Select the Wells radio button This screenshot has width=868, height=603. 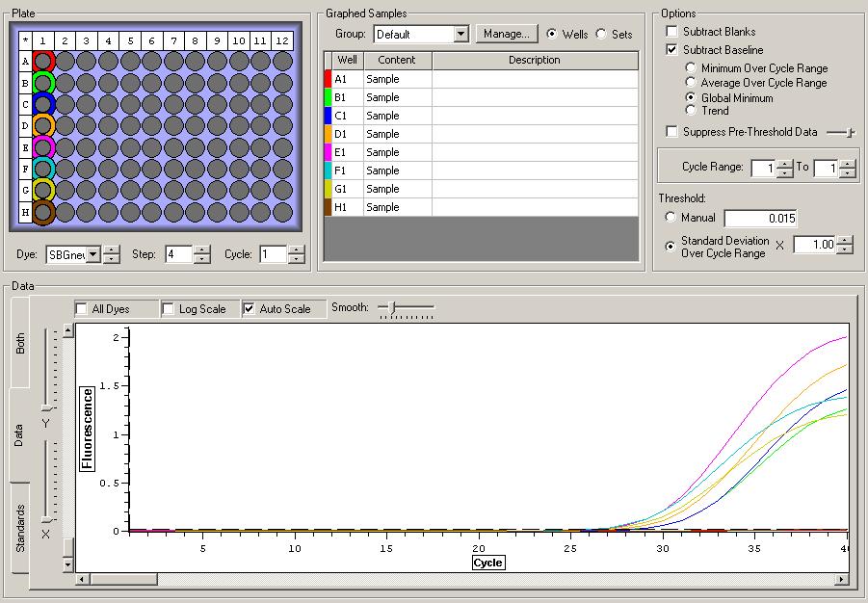(552, 34)
